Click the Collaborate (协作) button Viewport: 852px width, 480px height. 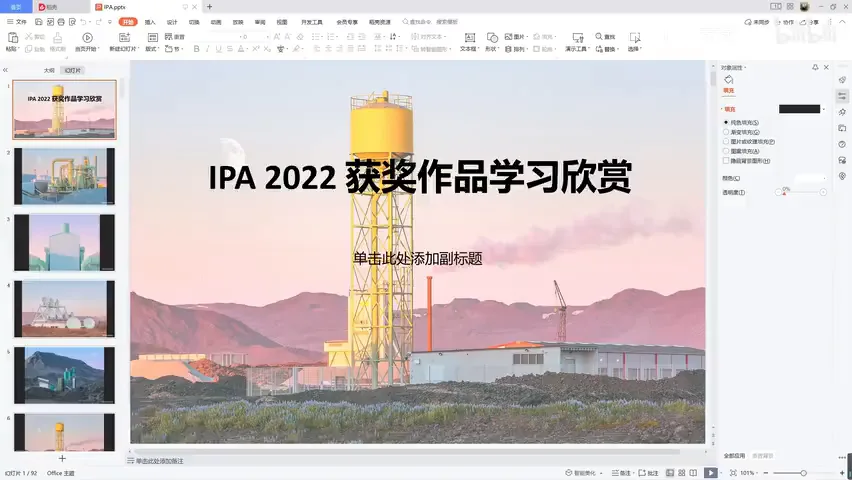785,22
